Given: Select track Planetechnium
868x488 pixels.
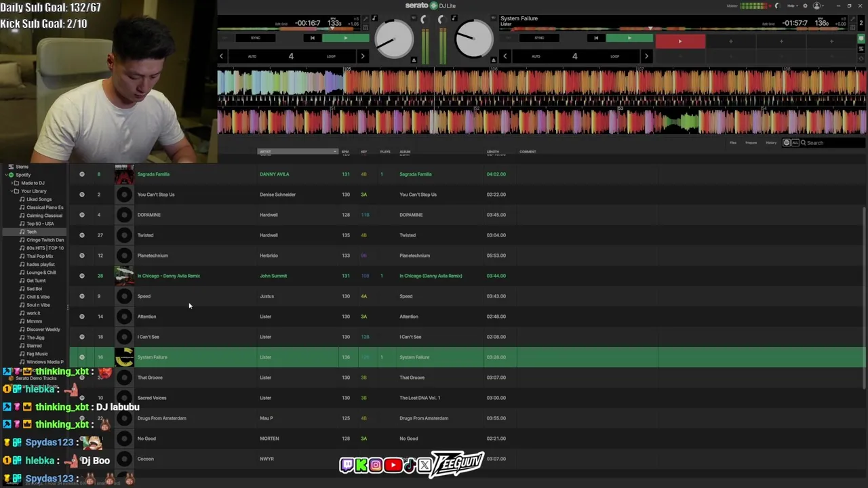Looking at the screenshot, I should click(153, 256).
